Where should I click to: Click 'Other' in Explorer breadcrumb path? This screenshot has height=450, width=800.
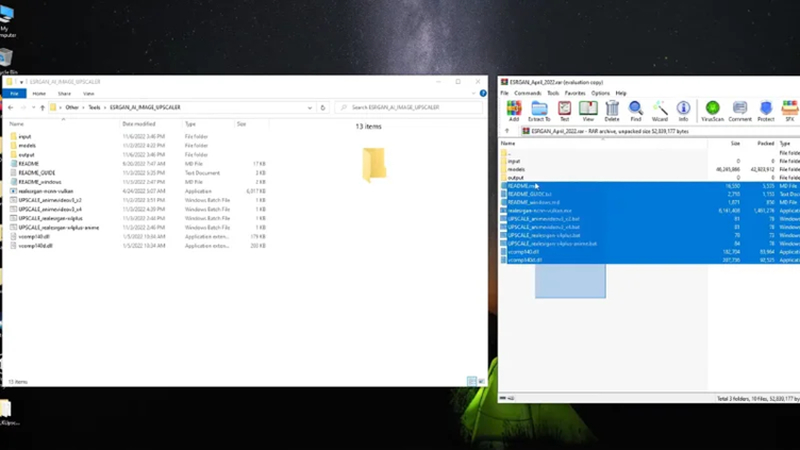72,108
